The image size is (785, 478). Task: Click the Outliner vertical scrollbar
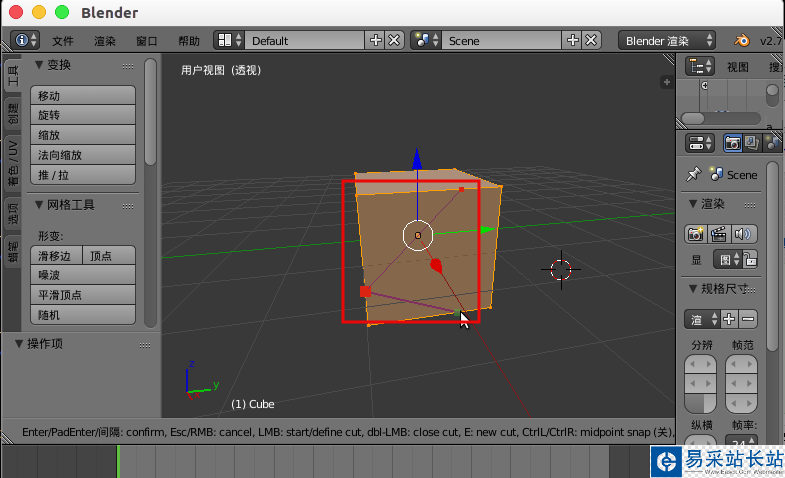tap(772, 95)
